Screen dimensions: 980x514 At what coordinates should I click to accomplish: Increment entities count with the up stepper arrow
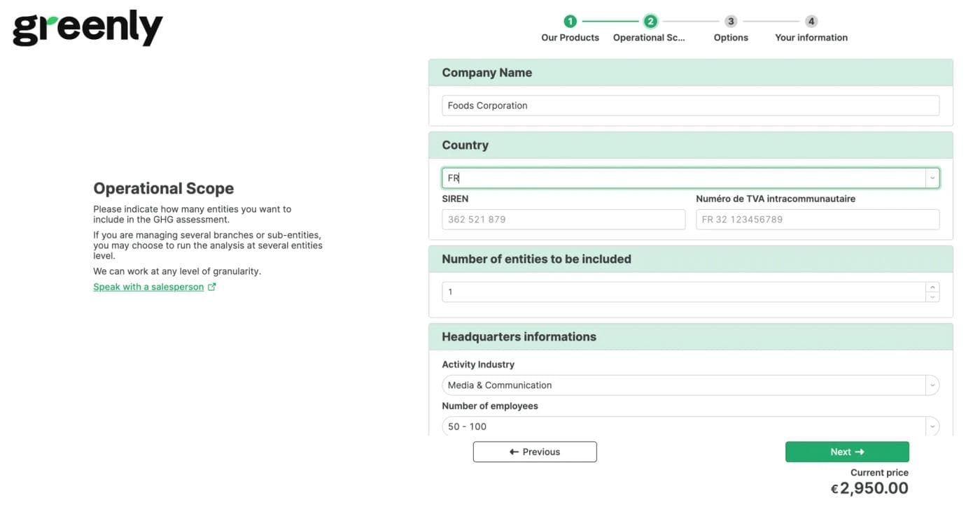(x=933, y=287)
